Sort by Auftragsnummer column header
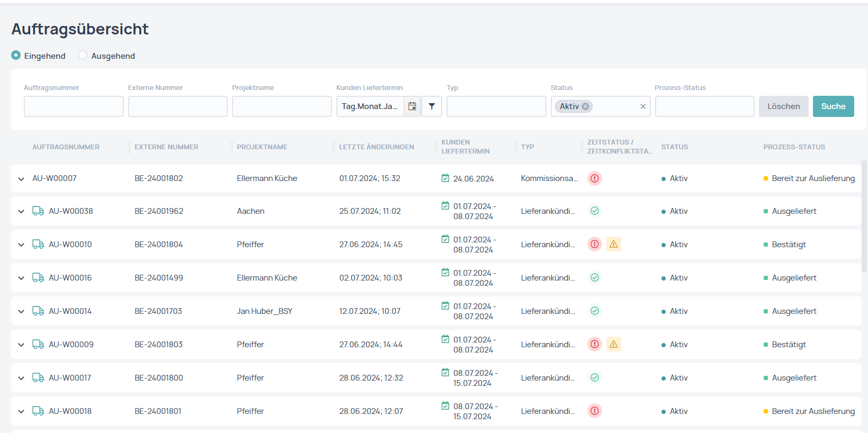 coord(66,147)
